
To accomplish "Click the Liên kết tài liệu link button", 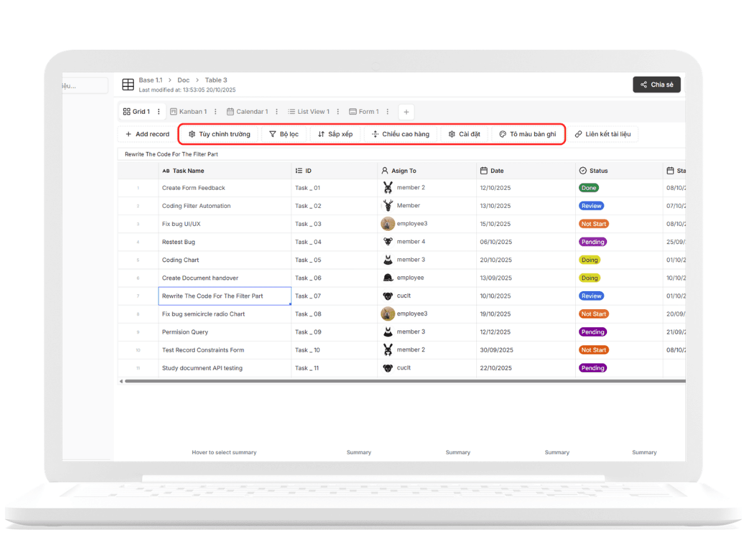I will [603, 134].
